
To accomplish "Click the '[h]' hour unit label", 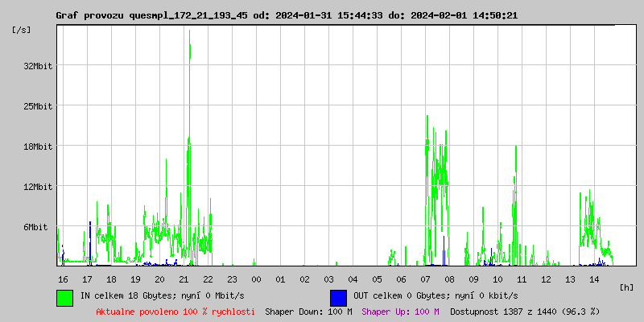I will point(626,287).
